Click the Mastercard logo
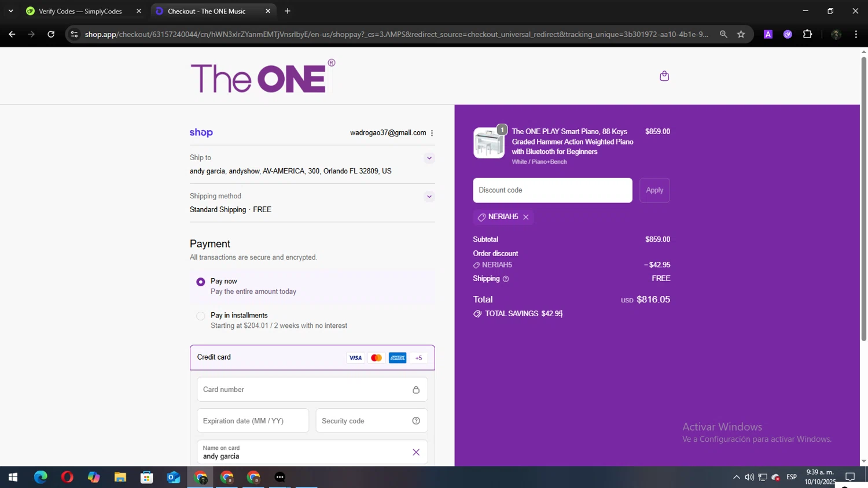 point(377,358)
